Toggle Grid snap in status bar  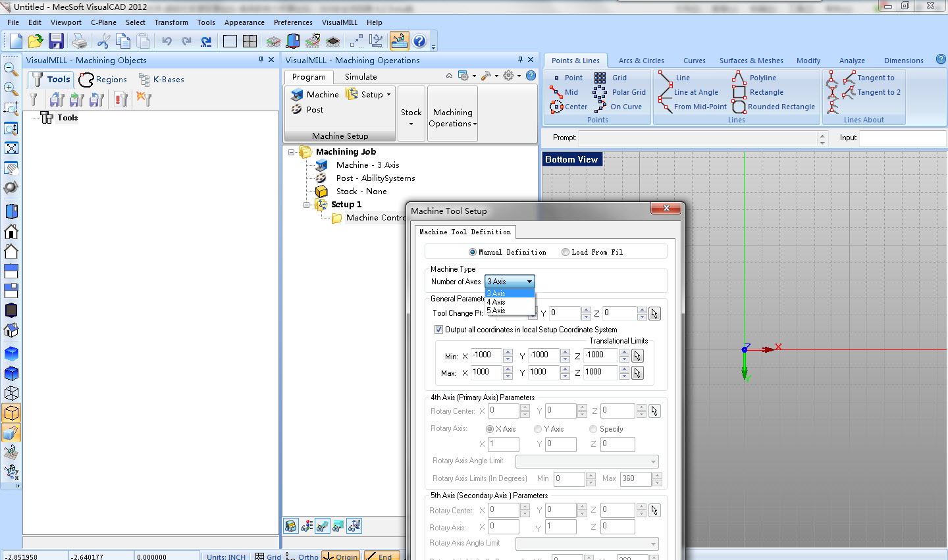click(x=268, y=557)
